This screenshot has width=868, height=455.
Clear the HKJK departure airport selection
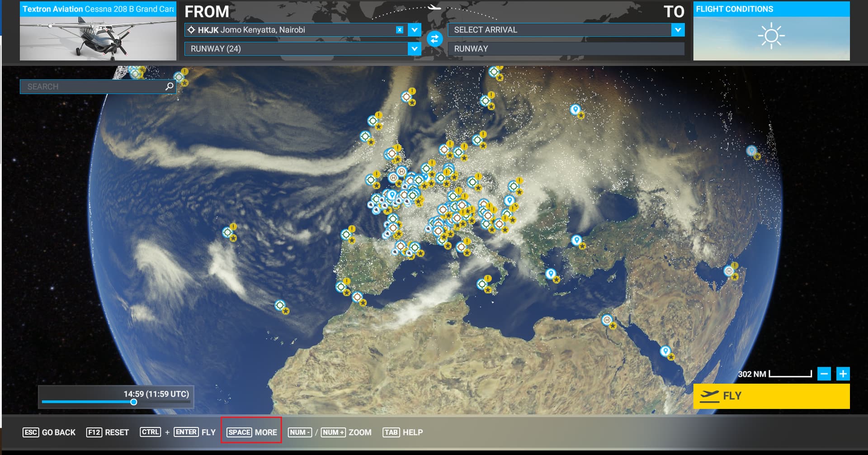tap(400, 30)
